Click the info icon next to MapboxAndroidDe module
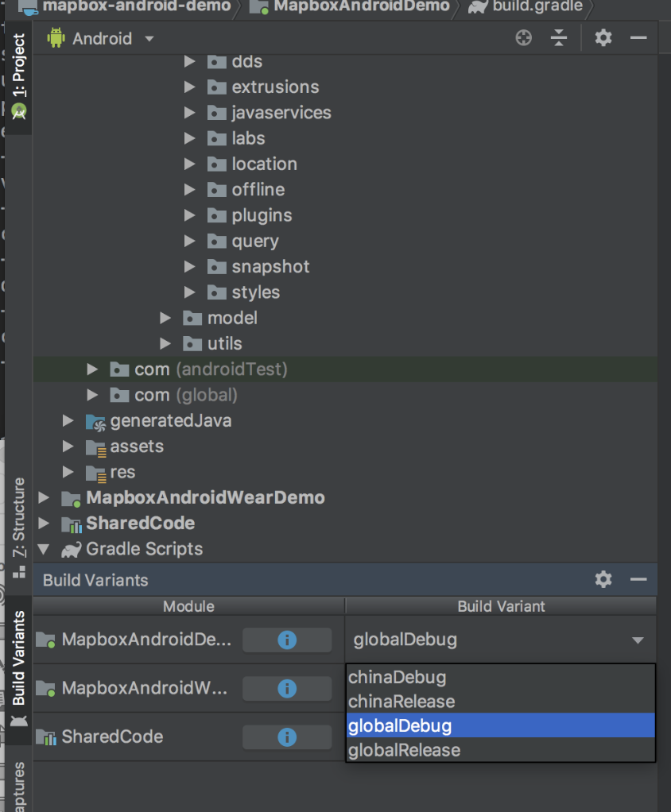 point(287,640)
